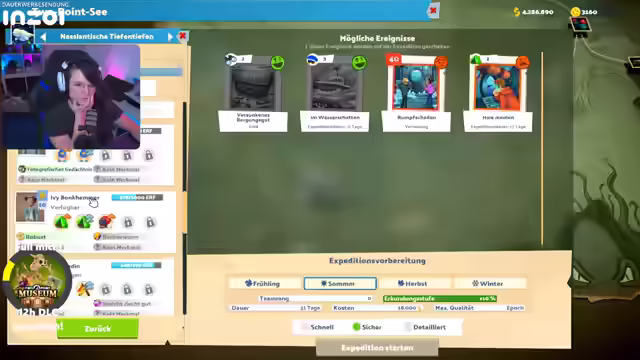Select the Herbst season tab

click(415, 283)
